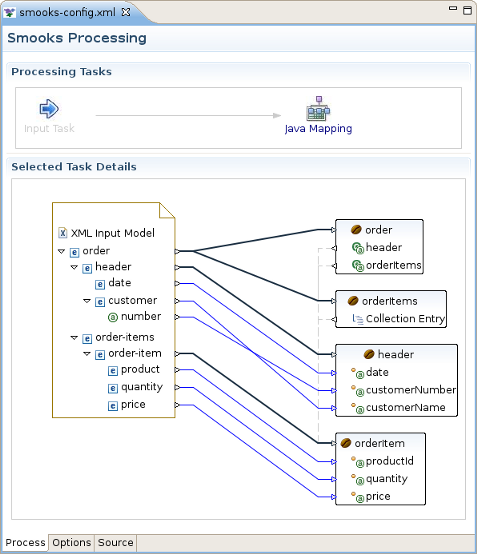Select the Collection Entry row
477x554 pixels.
tap(399, 319)
